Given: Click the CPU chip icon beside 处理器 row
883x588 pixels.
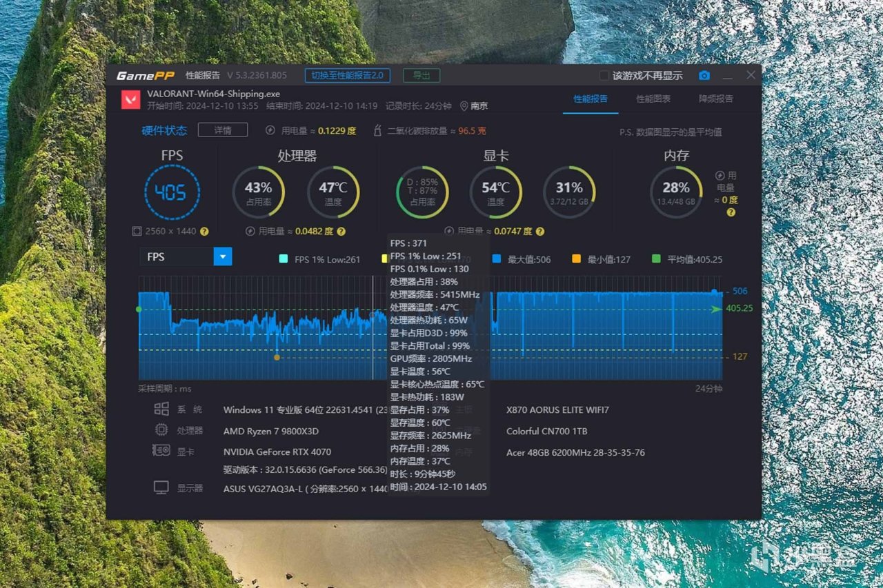Looking at the screenshot, I should tap(161, 430).
